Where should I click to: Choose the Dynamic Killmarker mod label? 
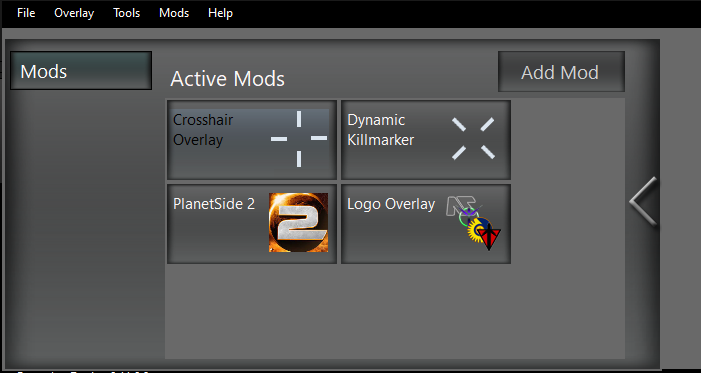click(380, 130)
